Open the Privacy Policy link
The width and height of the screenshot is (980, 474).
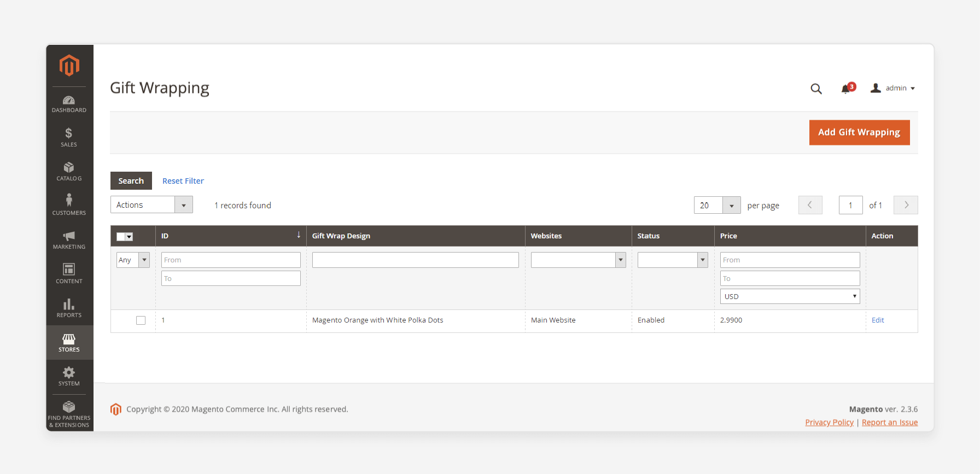click(x=829, y=422)
